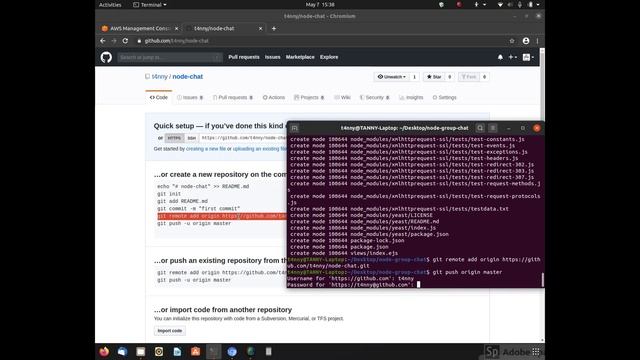Open Ubuntu Software from the dock
The width and height of the screenshot is (640, 360).
[196, 351]
